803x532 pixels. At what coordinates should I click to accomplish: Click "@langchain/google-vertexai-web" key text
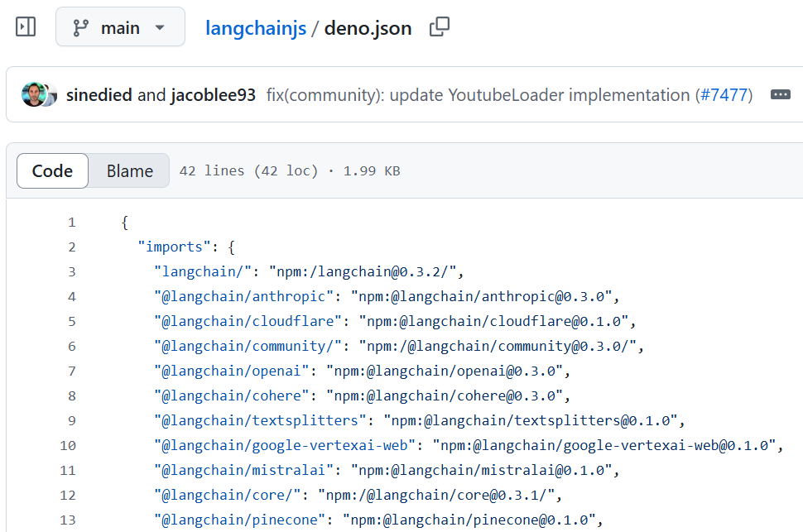click(285, 445)
